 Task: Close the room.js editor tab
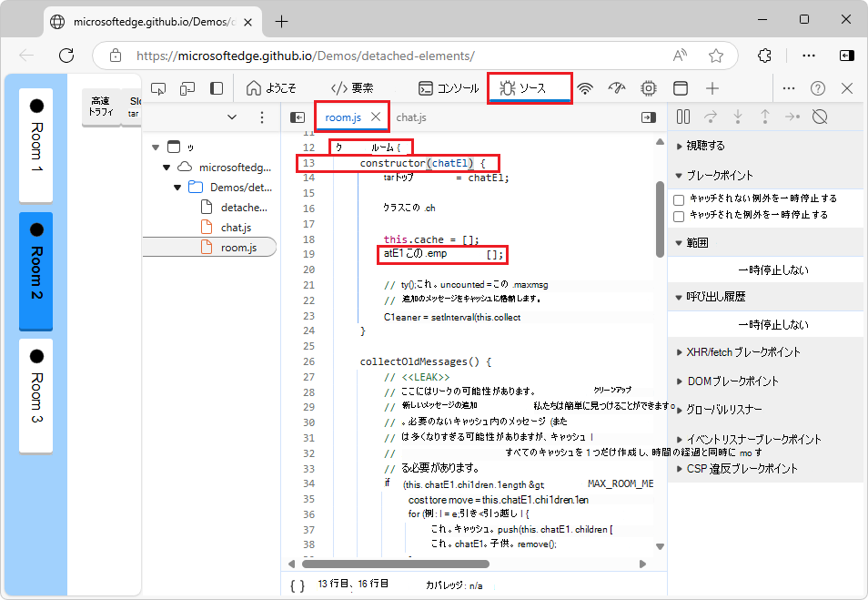click(x=376, y=117)
